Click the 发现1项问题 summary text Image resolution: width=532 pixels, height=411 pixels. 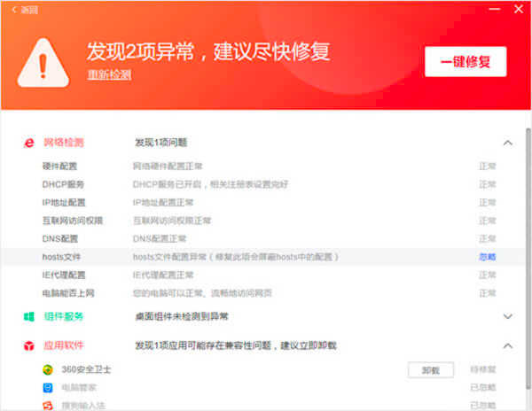(161, 143)
